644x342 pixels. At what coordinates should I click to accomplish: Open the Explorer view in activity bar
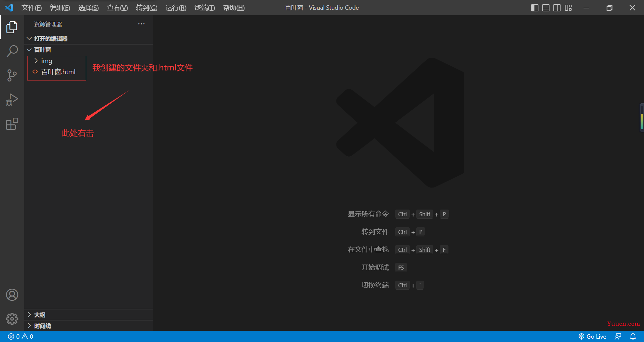pos(12,27)
